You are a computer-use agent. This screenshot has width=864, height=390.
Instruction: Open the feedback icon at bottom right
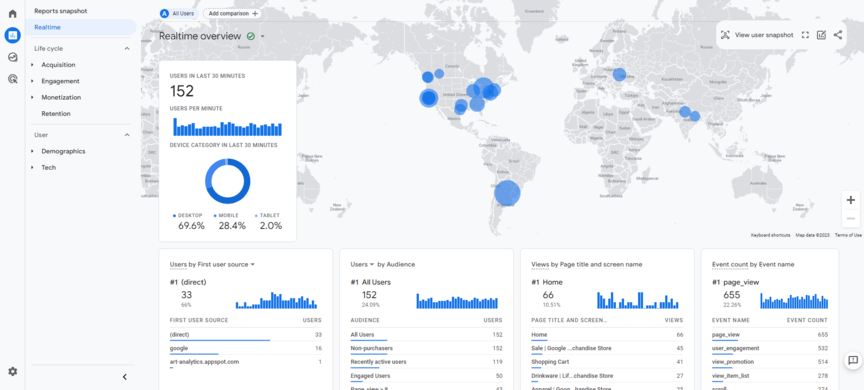coord(853,360)
